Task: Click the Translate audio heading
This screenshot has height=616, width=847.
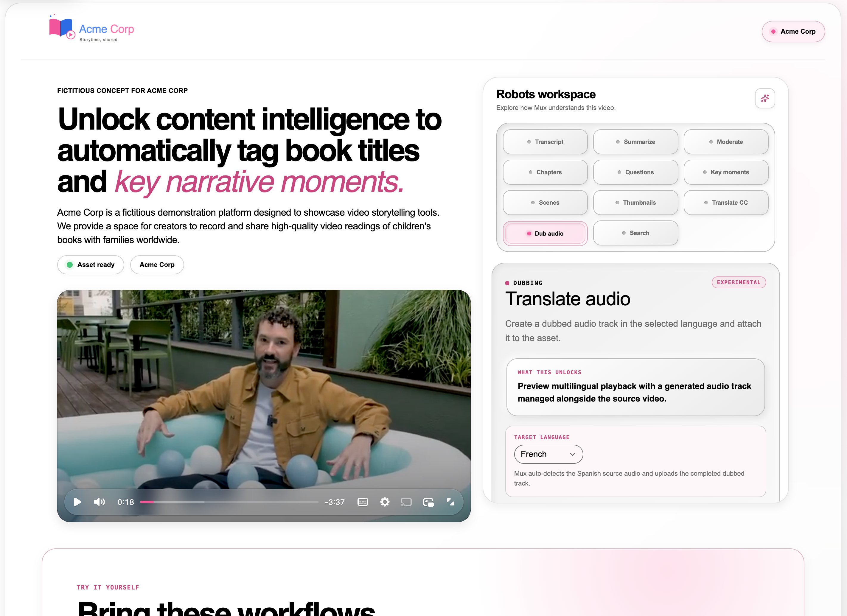Action: (x=567, y=299)
